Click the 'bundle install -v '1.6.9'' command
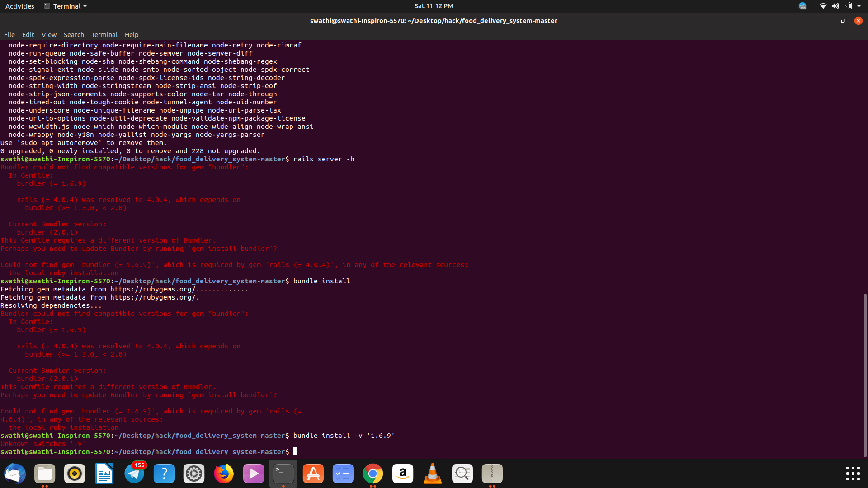Viewport: 868px width, 488px height. [344, 436]
